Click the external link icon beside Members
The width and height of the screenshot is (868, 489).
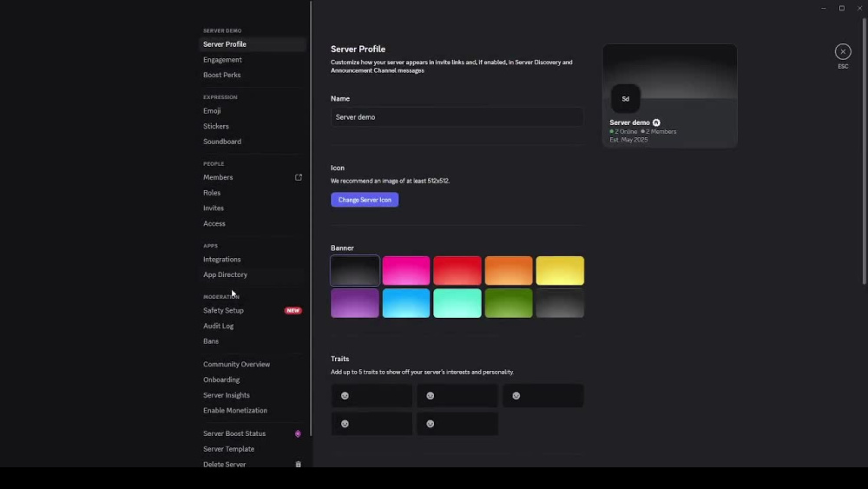(x=299, y=177)
